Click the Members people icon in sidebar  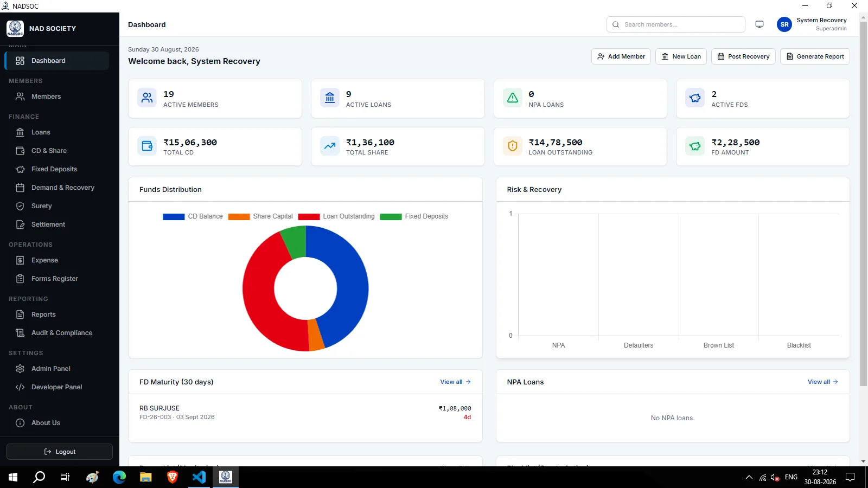(x=20, y=97)
